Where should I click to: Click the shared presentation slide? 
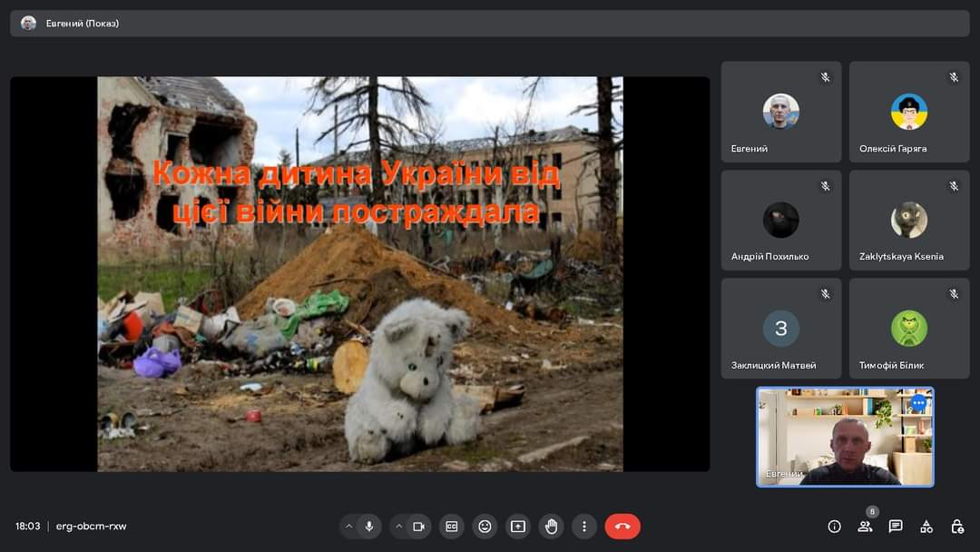[x=360, y=274]
